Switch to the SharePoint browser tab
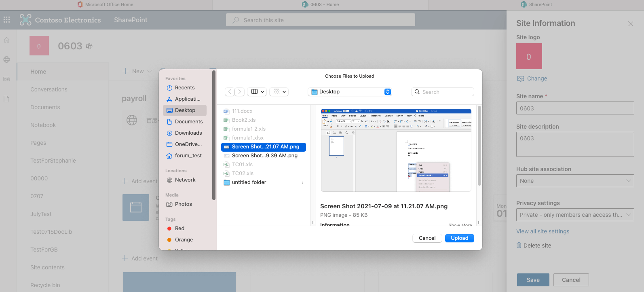644x292 pixels. click(x=536, y=4)
